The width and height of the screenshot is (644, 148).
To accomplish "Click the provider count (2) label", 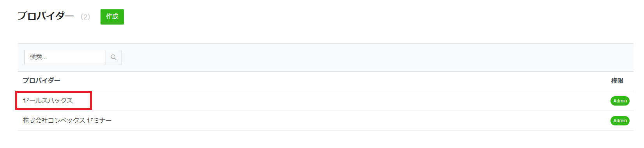I will point(85,17).
